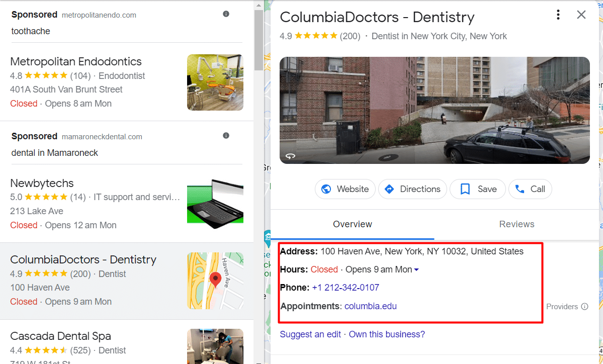Click the (104) review count for Metropolitan Endodontics
The width and height of the screenshot is (603, 364).
tap(80, 76)
